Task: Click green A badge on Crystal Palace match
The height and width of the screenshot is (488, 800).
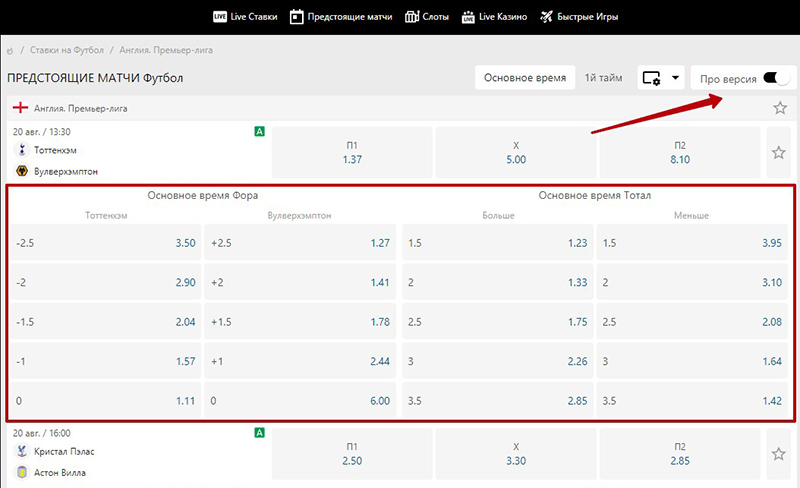Action: click(259, 433)
